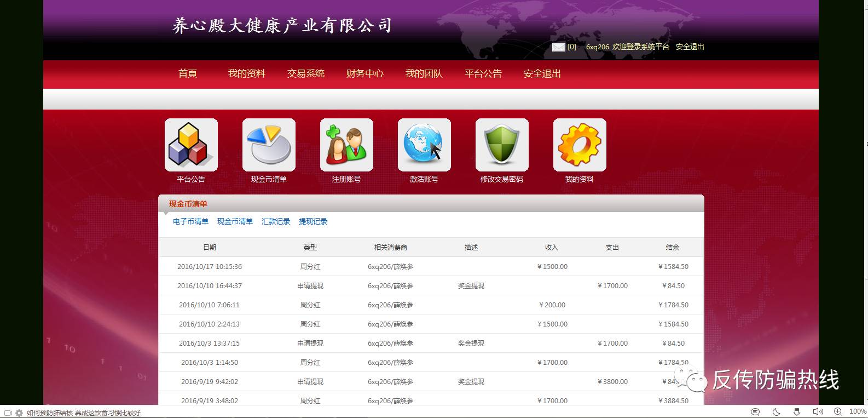Click the 100% zoom level indicator

pyautogui.click(x=858, y=411)
